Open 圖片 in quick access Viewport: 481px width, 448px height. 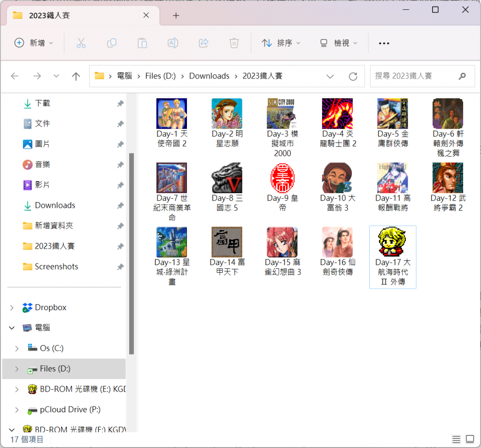point(43,144)
